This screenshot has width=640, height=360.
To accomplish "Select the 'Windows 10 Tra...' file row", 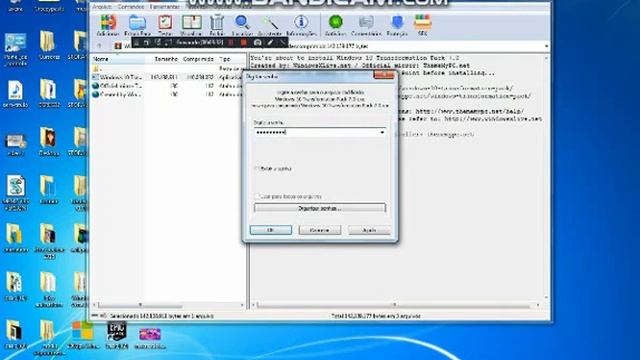I will (x=168, y=77).
